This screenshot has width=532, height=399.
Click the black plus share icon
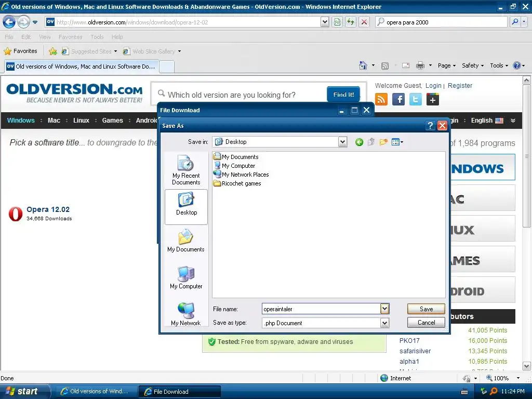(x=433, y=100)
